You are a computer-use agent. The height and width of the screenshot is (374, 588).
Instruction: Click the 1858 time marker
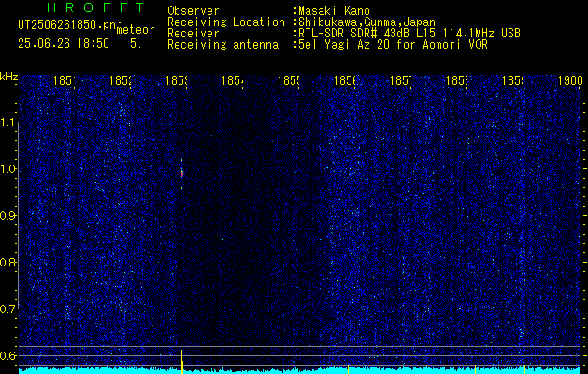pyautogui.click(x=457, y=80)
